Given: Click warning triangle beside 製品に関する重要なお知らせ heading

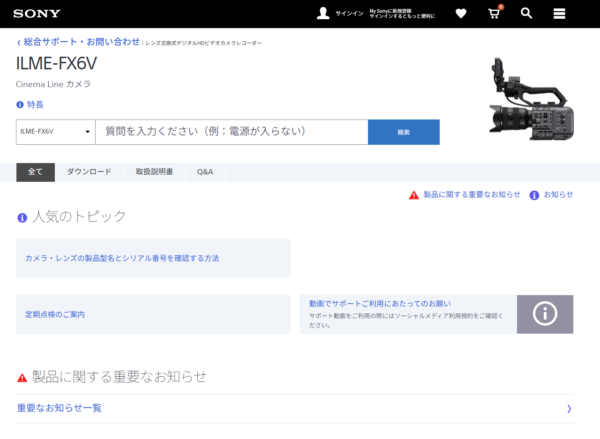Looking at the screenshot, I should click(22, 378).
